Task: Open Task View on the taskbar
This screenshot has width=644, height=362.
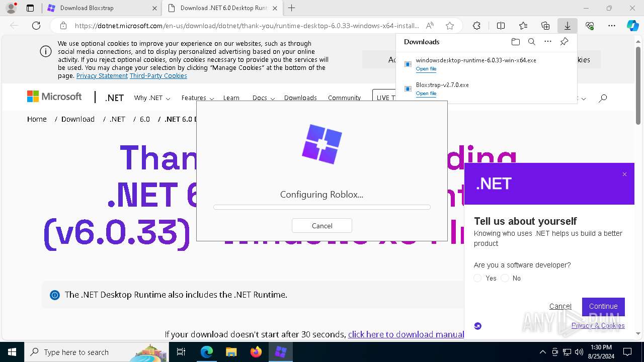Action: coord(182,352)
